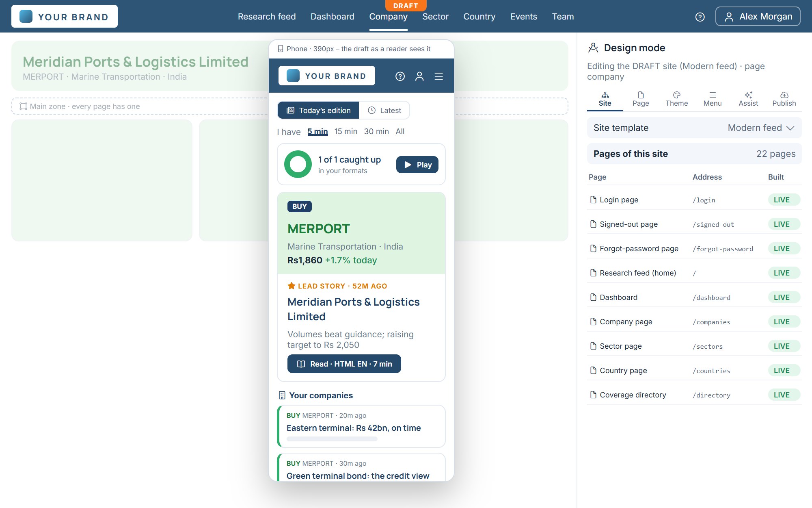This screenshot has width=812, height=508.
Task: Click progress bar under Eastern terminal story
Action: 332,439
